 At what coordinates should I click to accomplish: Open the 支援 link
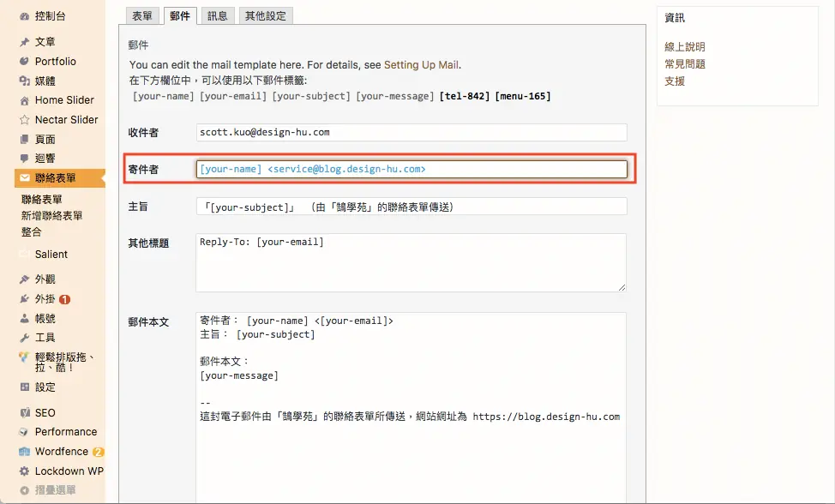click(x=674, y=81)
